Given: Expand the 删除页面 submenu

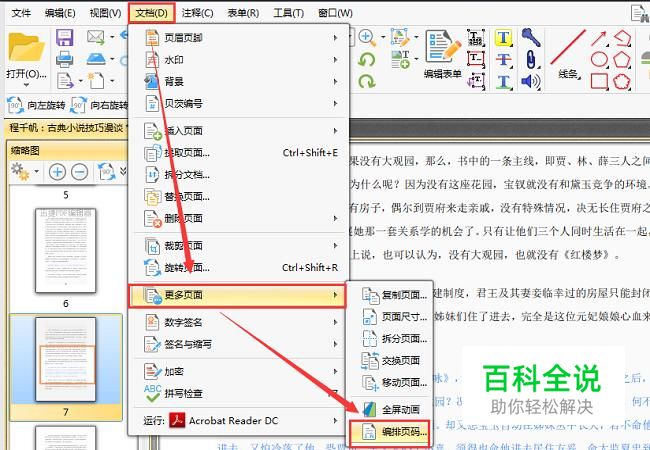Looking at the screenshot, I should point(240,218).
